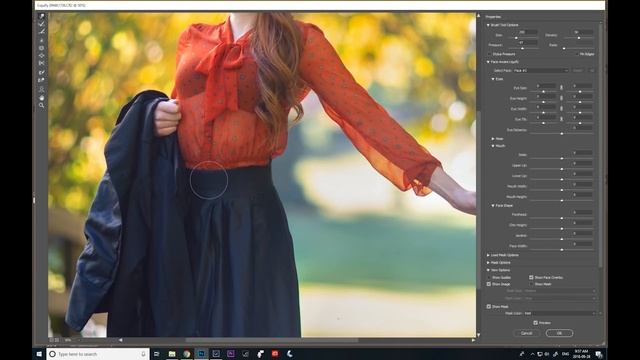Click the All button beside Select Face

click(591, 71)
